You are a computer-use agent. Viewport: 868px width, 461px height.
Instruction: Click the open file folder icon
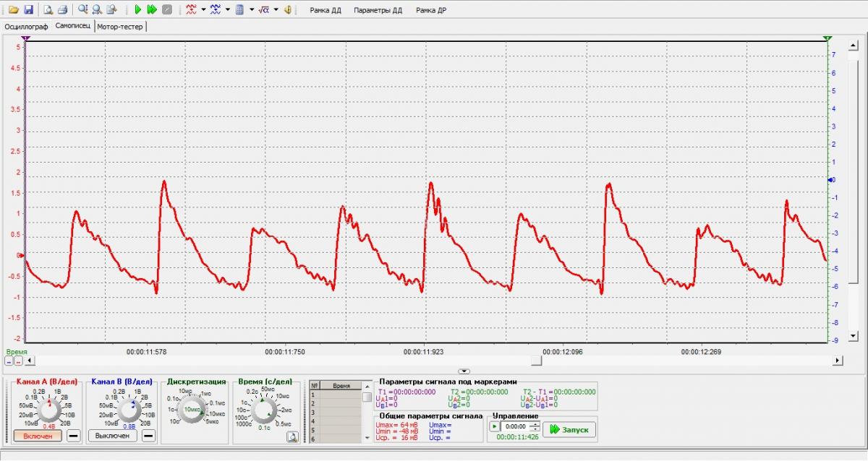pos(14,10)
